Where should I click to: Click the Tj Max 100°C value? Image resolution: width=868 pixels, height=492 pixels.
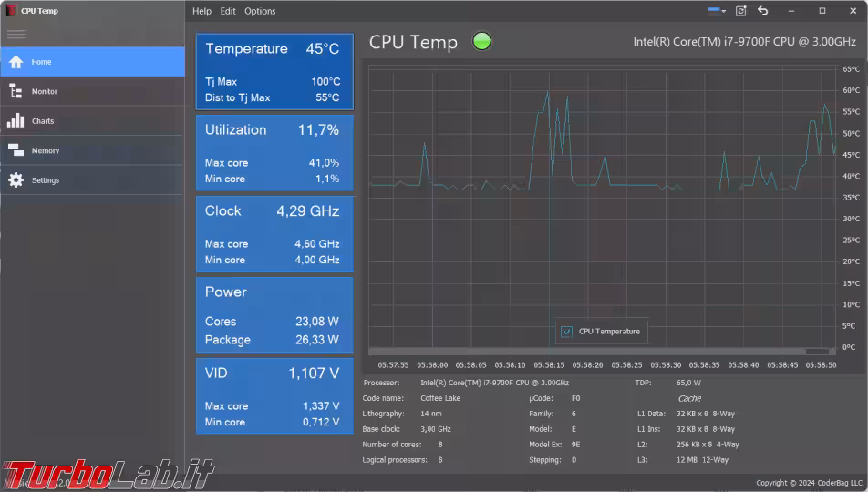(325, 82)
